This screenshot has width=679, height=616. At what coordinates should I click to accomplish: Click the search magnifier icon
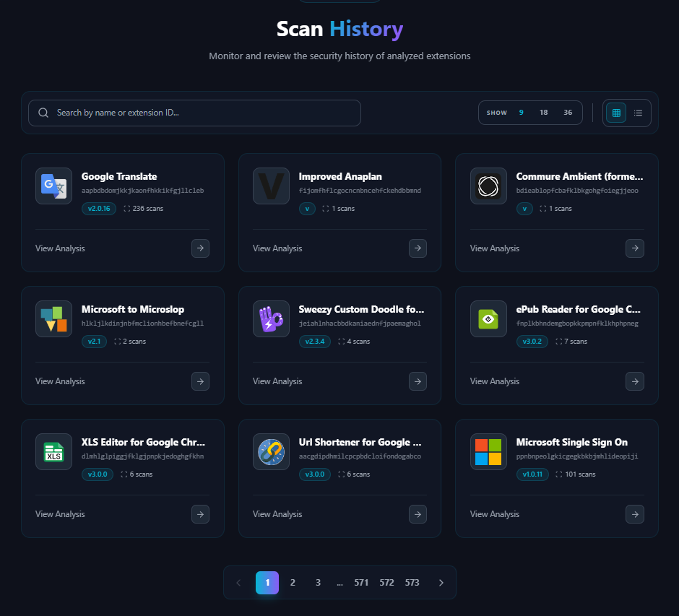click(x=43, y=113)
